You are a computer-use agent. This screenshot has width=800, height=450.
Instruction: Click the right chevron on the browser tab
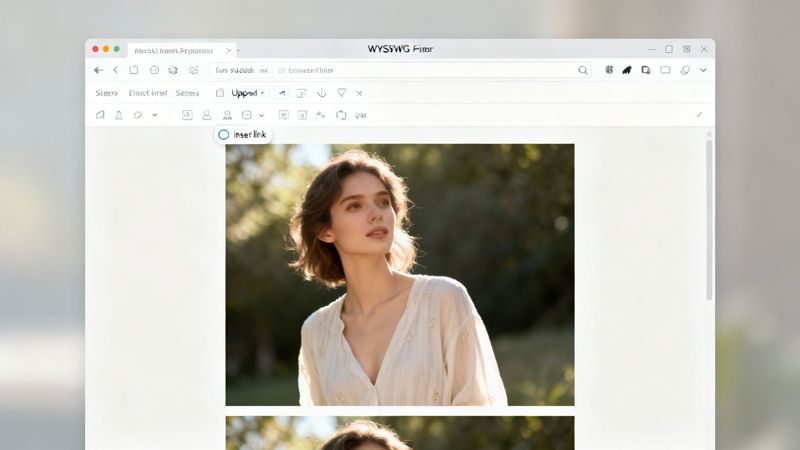[228, 51]
